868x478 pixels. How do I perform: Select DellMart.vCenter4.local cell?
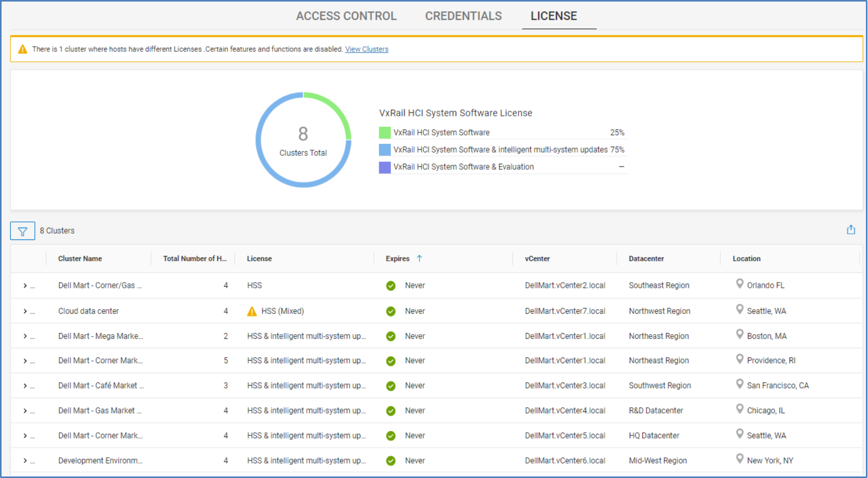(565, 411)
